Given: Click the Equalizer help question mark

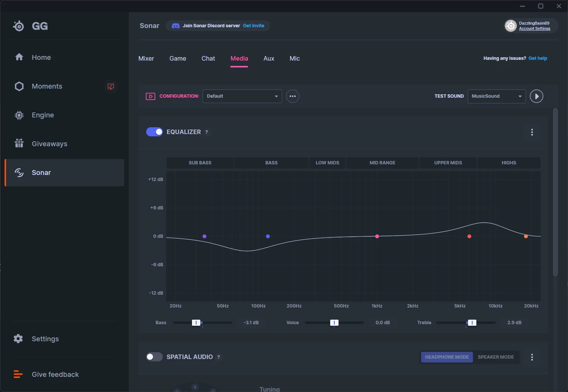Looking at the screenshot, I should (x=206, y=132).
